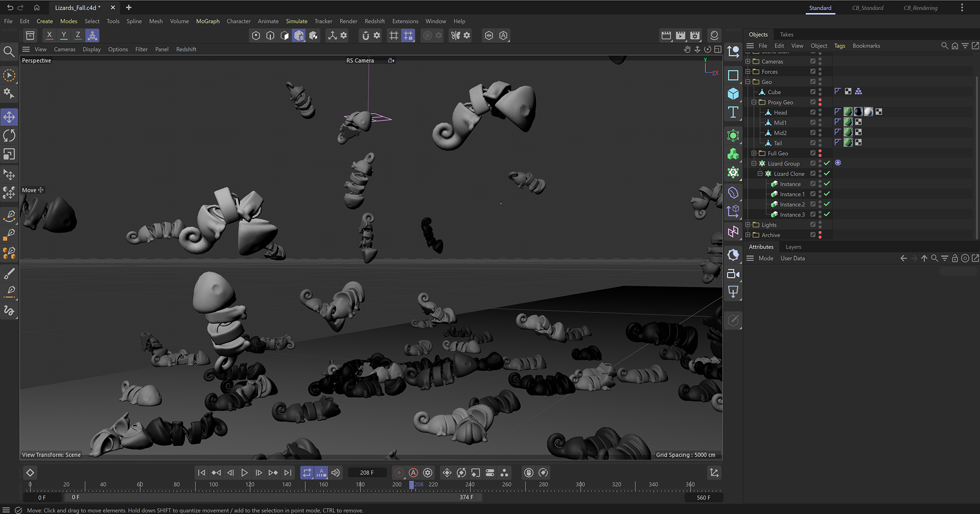
Task: Click the Render View clapperboard icon
Action: coord(666,35)
